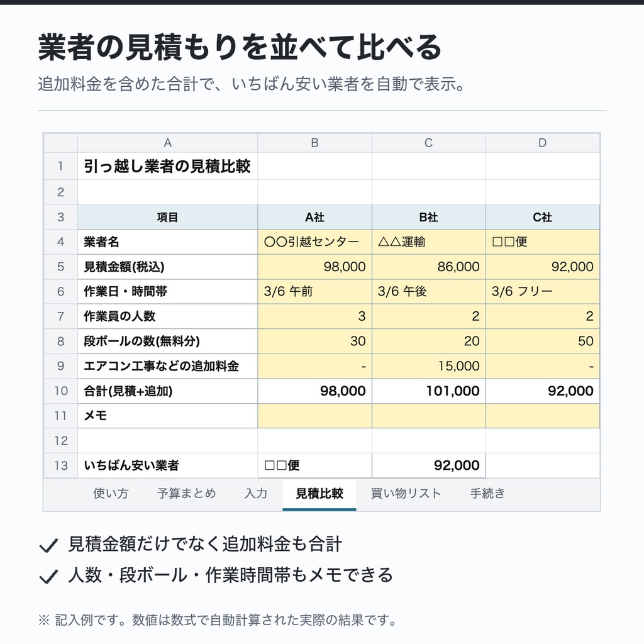Select cell 3/6 午前
The height and width of the screenshot is (644, 644).
[x=314, y=292]
